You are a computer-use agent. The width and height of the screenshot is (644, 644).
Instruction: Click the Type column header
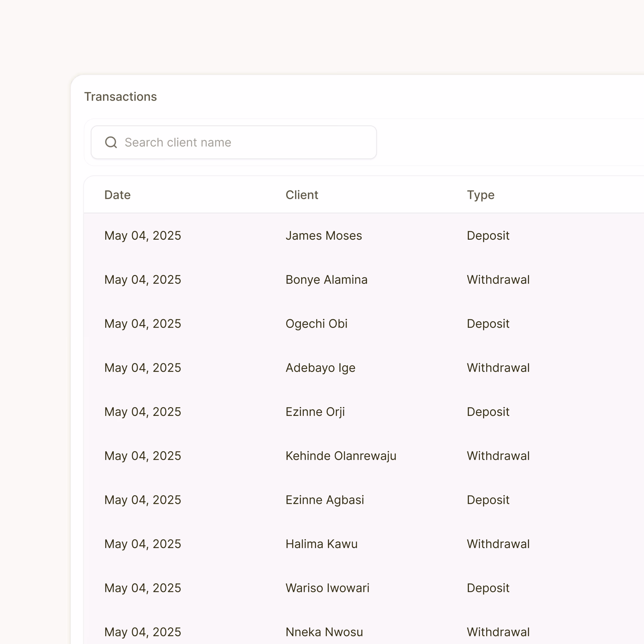[x=480, y=195]
